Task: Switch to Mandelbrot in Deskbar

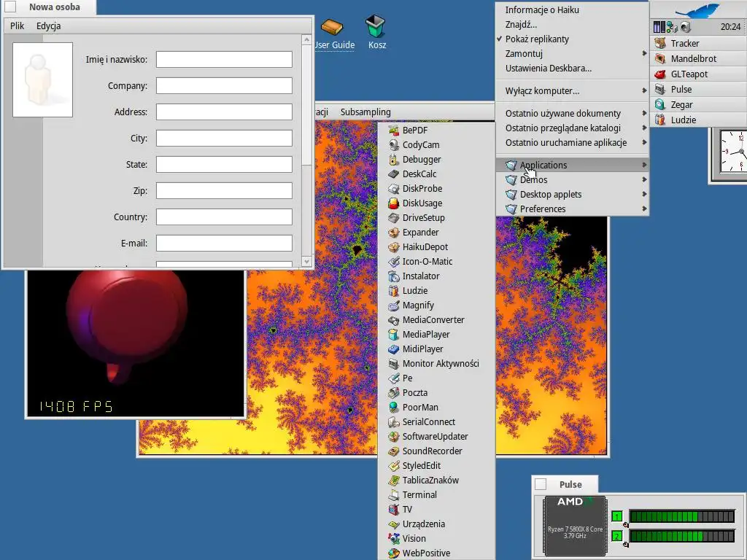Action: pyautogui.click(x=698, y=58)
